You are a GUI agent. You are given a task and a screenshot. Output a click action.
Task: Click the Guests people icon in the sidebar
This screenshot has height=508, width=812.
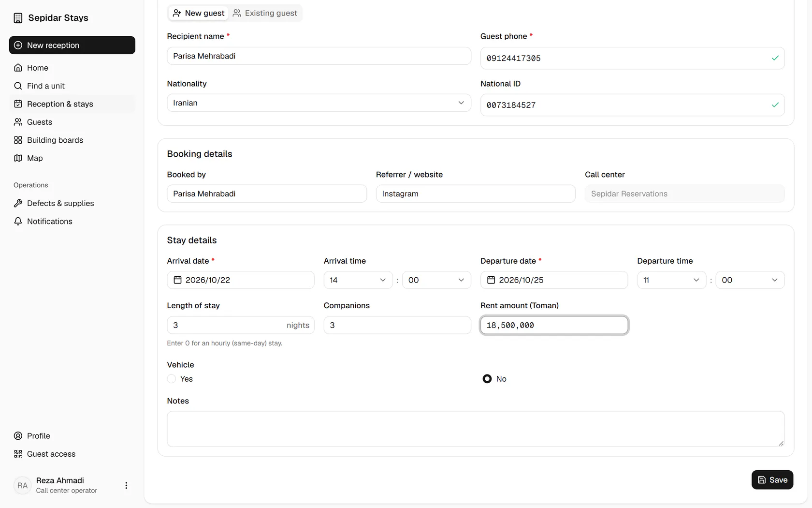click(x=18, y=122)
